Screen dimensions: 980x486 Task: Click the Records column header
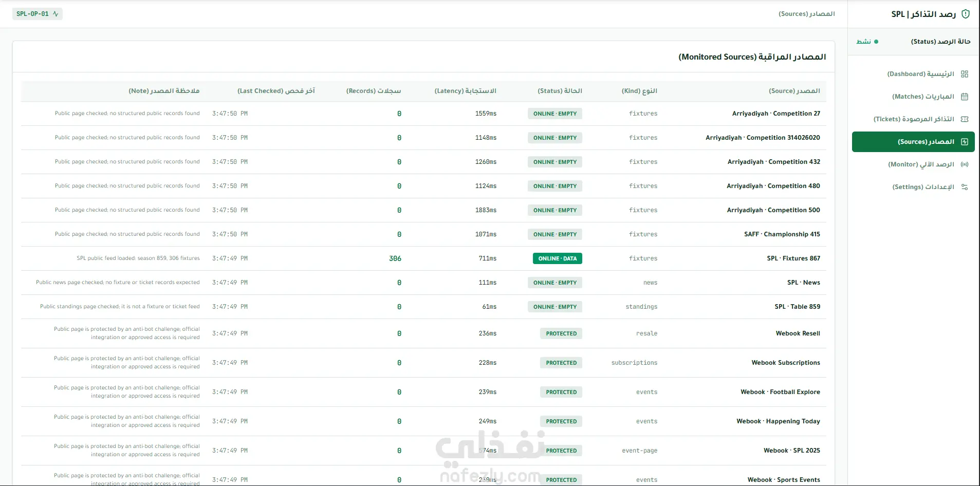[x=374, y=91]
